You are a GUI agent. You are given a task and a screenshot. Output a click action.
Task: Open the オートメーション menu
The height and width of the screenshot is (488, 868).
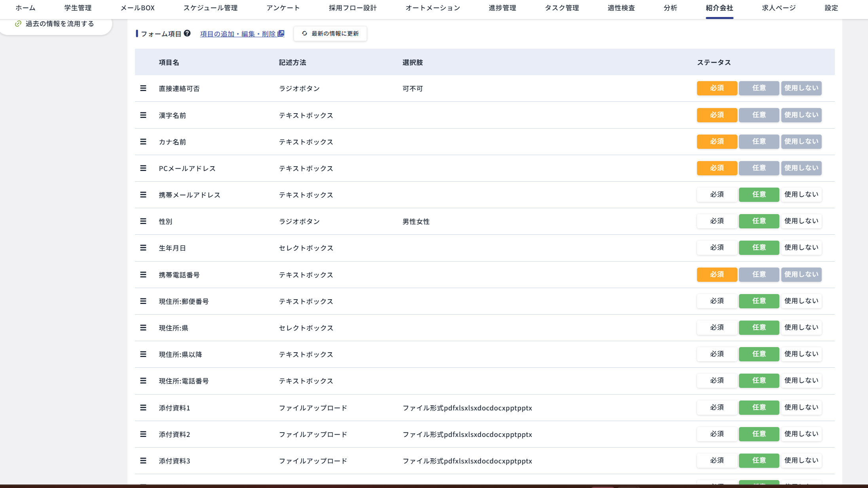[432, 8]
